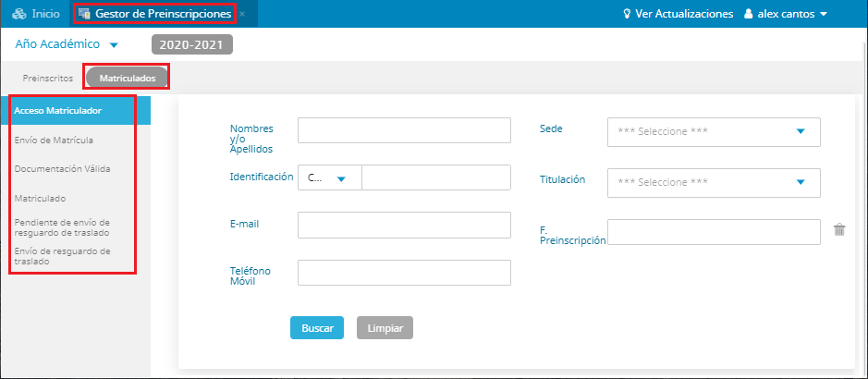868x379 pixels.
Task: Select the Matriculados tab
Action: click(x=128, y=78)
